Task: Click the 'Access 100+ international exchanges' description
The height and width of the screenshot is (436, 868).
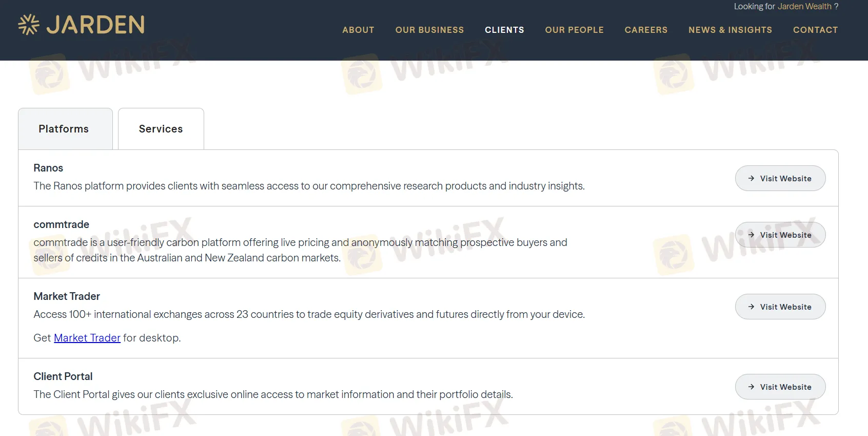Action: pyautogui.click(x=309, y=314)
